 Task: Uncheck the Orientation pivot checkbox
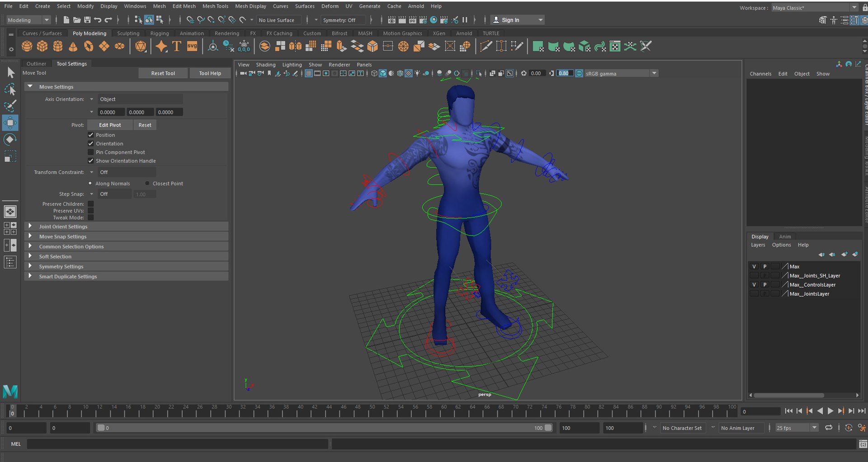coord(91,143)
